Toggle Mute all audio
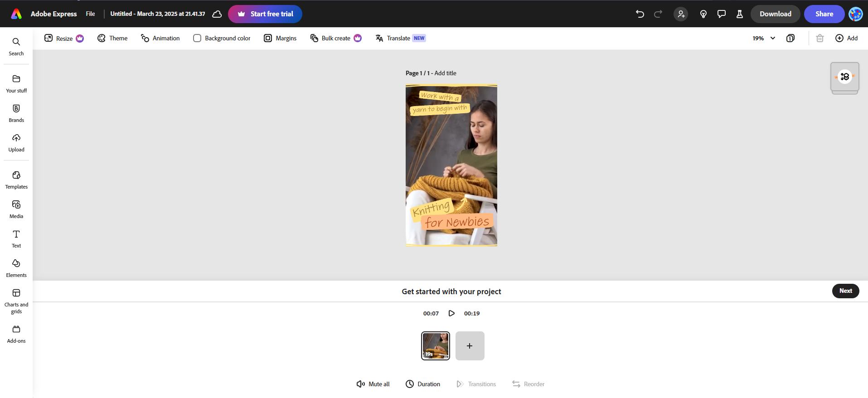Viewport: 868px width, 398px height. click(373, 384)
